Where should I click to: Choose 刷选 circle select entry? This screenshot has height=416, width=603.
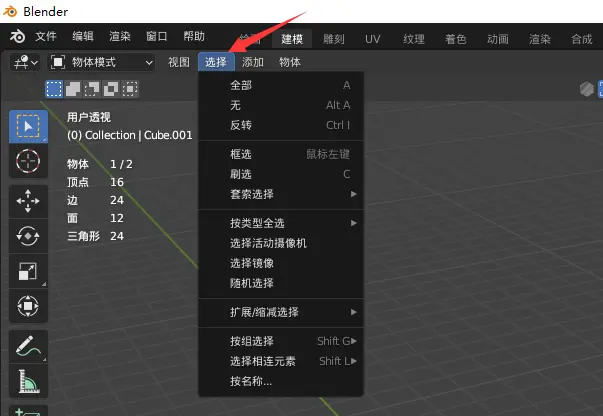pyautogui.click(x=281, y=174)
